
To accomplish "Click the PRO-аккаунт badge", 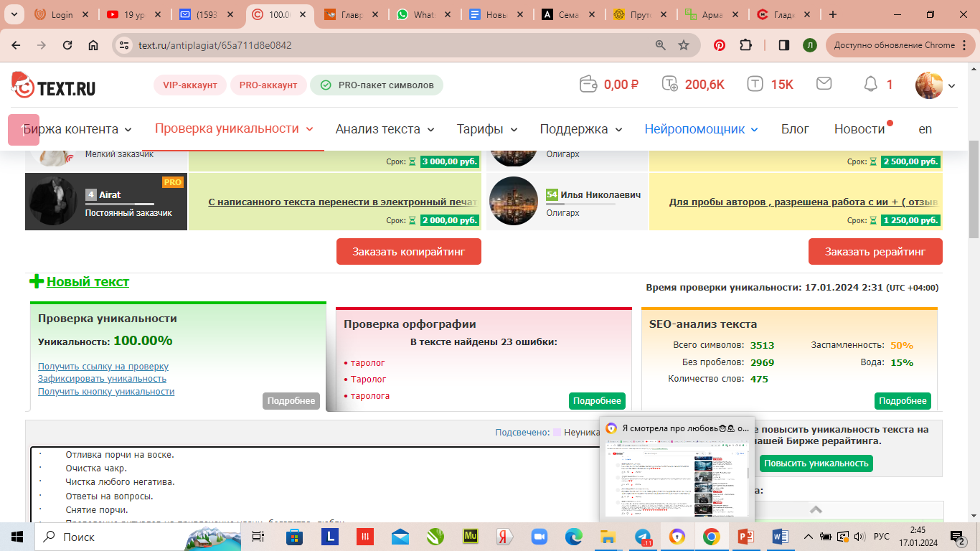I will tap(268, 85).
